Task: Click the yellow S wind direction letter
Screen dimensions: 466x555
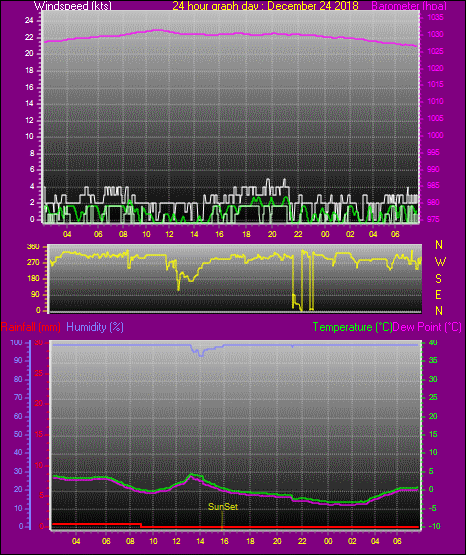Action: coord(438,279)
